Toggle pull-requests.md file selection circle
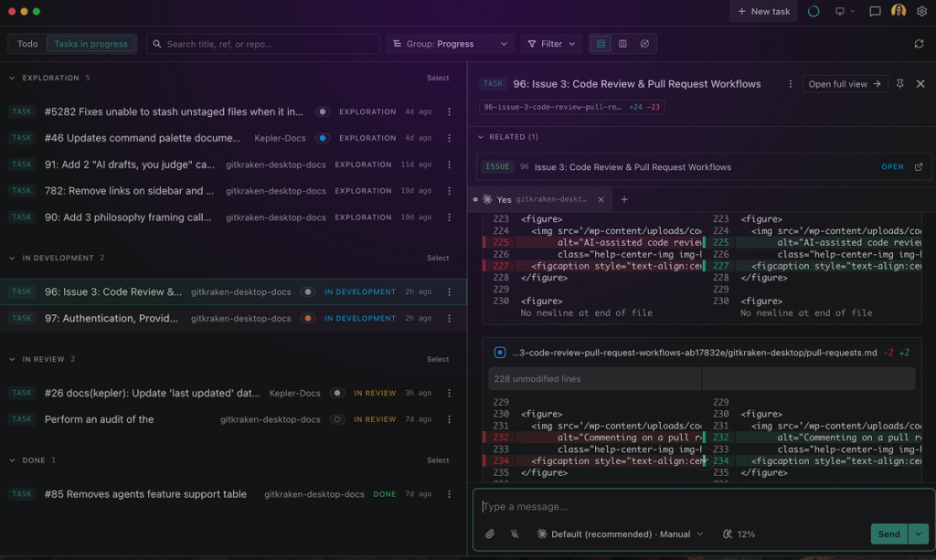Image resolution: width=936 pixels, height=560 pixels. click(x=500, y=353)
